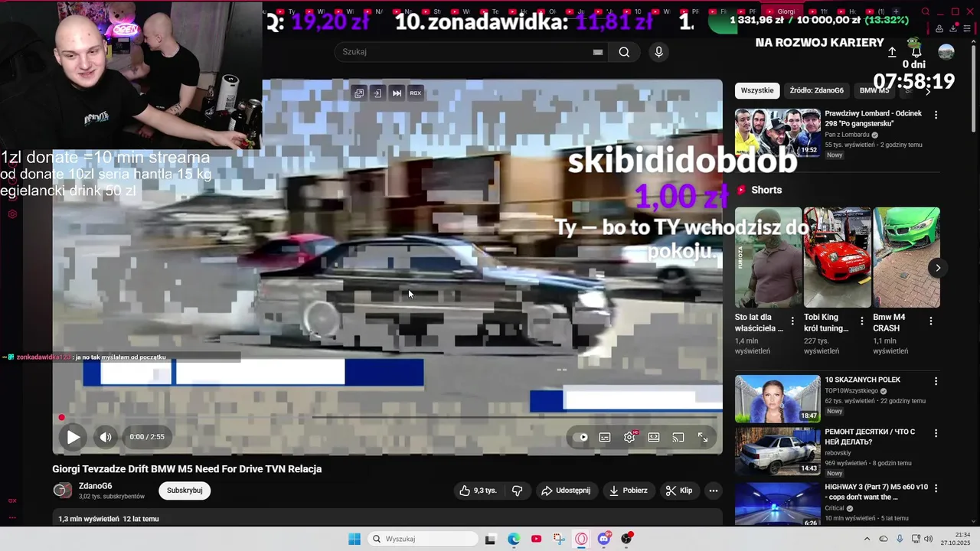Cast the video to a TV
This screenshot has width=980, height=551.
[x=678, y=437]
